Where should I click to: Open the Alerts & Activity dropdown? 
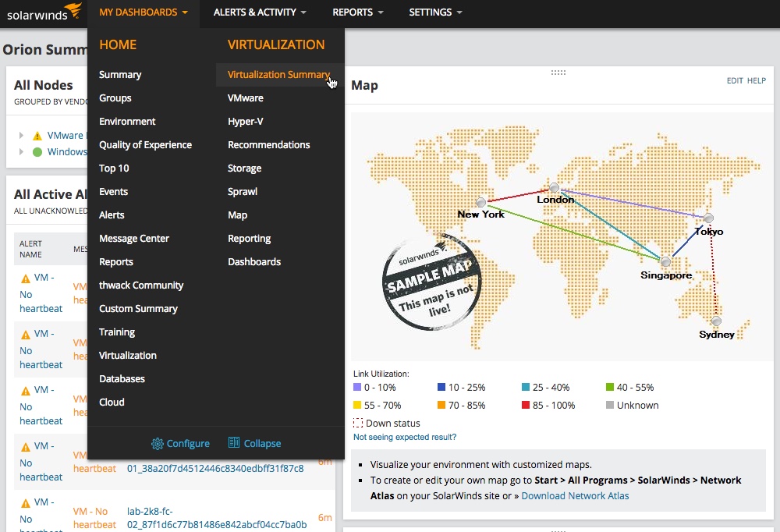(260, 12)
